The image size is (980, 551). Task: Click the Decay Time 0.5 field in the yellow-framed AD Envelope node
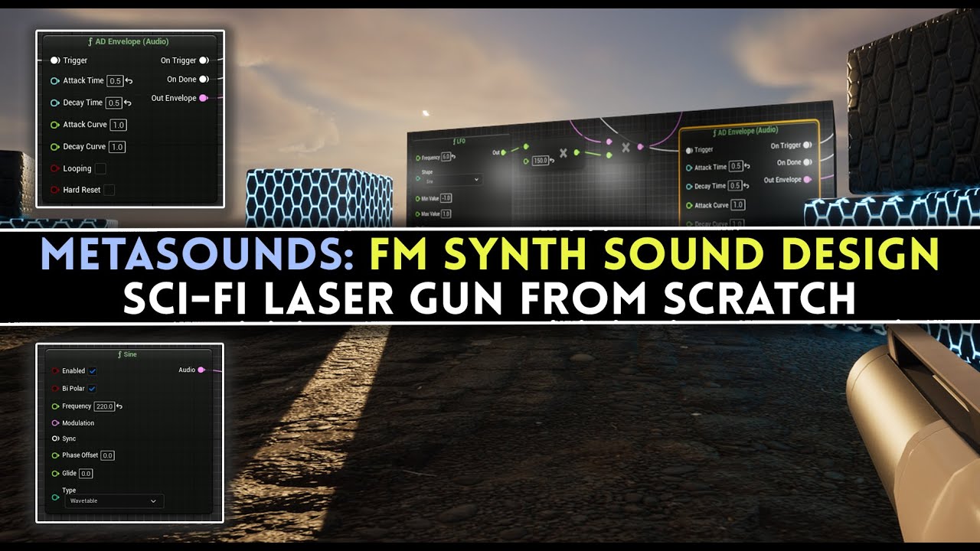(734, 186)
